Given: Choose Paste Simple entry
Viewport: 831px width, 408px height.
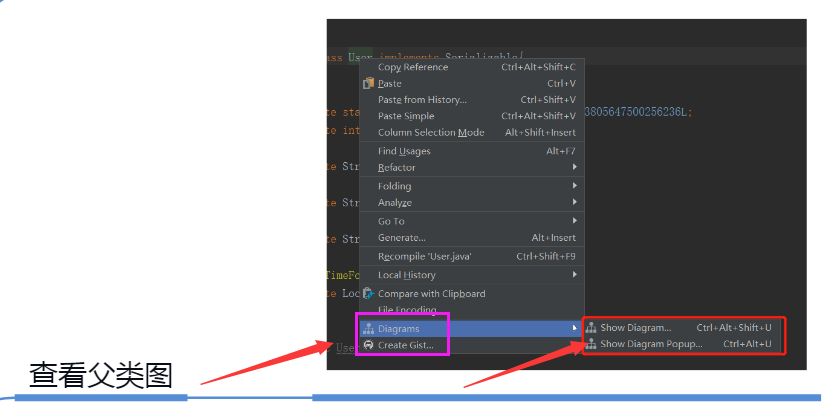Looking at the screenshot, I should [472, 117].
